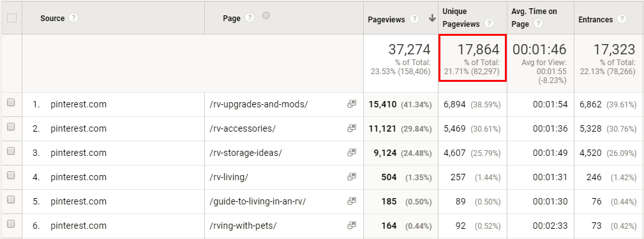Sort table by Source column header

tap(52, 19)
